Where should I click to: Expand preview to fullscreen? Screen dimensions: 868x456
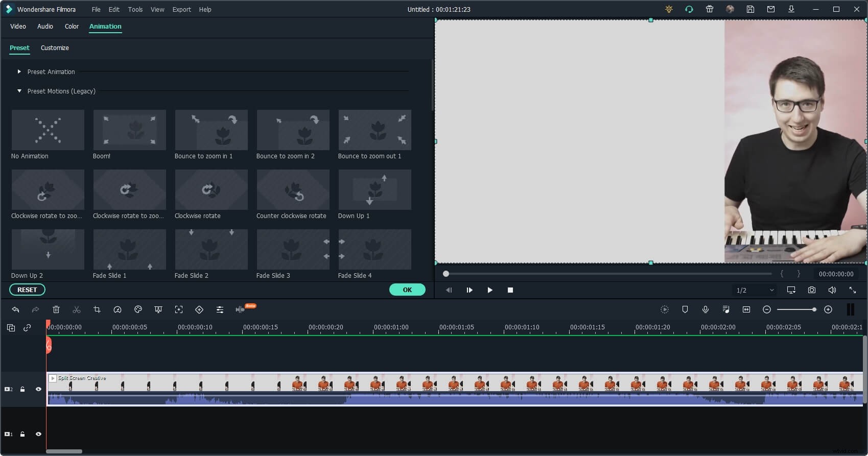point(853,290)
